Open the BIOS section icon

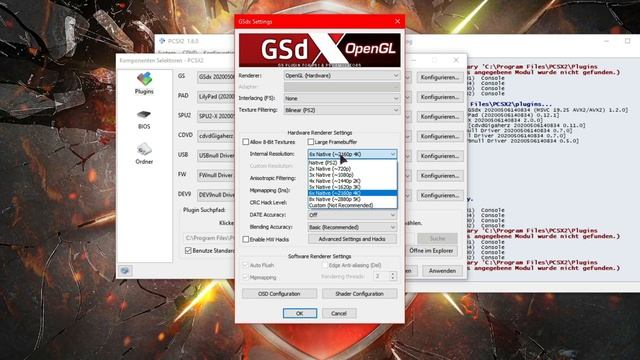pyautogui.click(x=144, y=120)
